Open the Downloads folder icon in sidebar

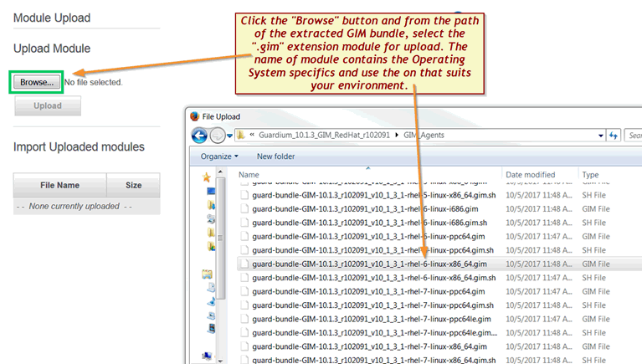[x=211, y=205]
